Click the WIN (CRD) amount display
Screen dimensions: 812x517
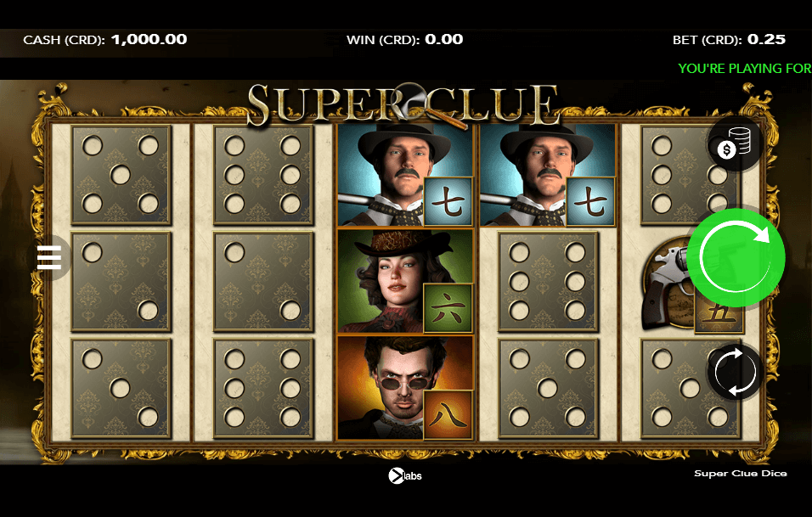(x=404, y=40)
